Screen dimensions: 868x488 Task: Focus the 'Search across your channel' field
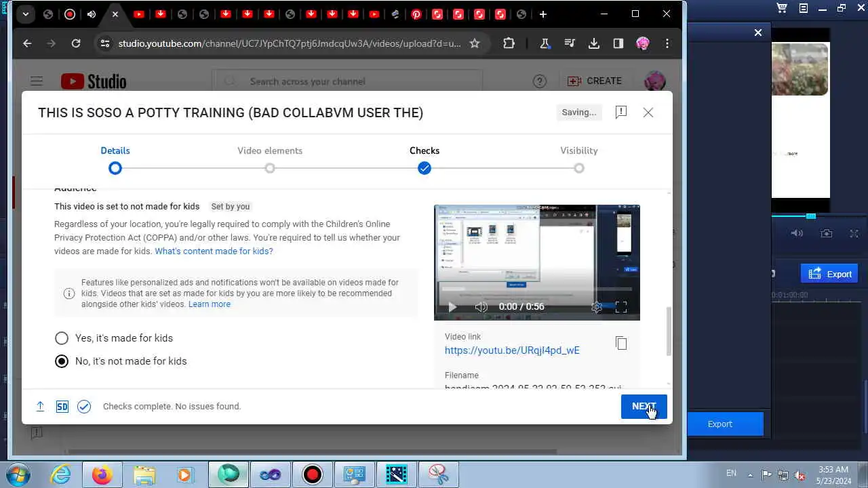click(x=347, y=81)
